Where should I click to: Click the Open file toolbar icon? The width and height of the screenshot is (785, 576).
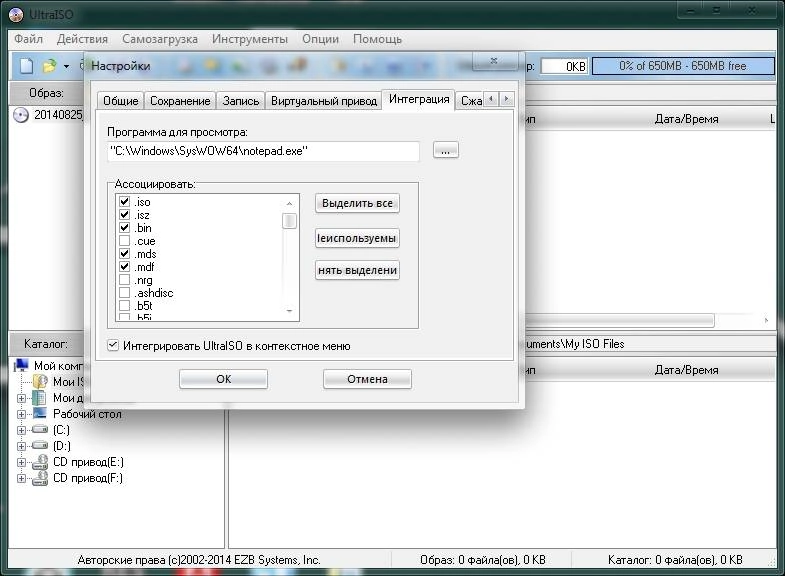[50, 66]
